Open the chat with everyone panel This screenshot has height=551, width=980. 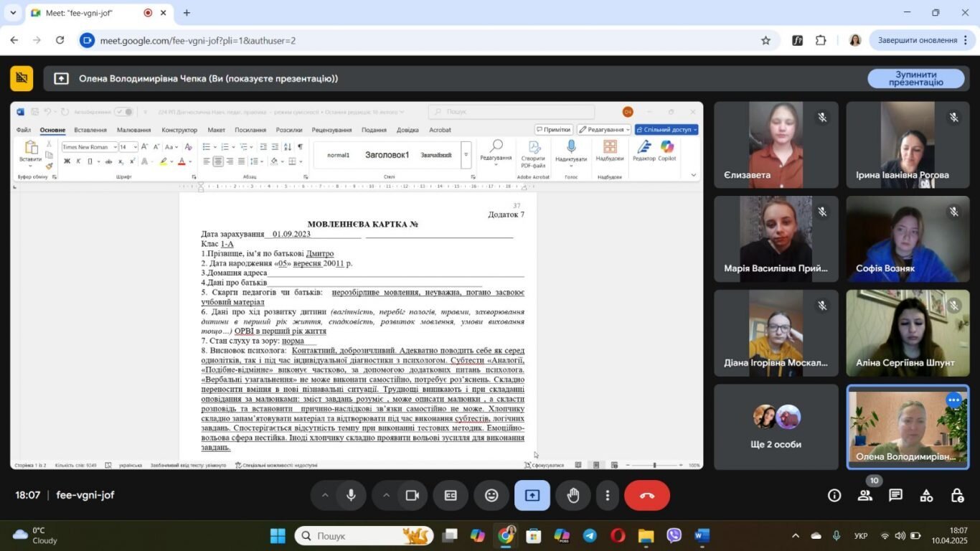895,495
